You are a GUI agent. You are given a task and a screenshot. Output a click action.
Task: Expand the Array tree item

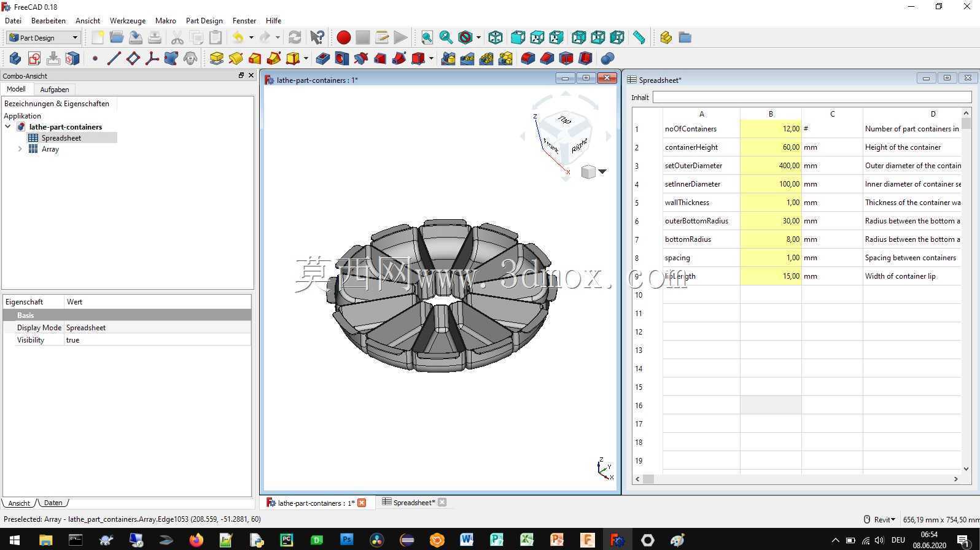[x=20, y=149]
